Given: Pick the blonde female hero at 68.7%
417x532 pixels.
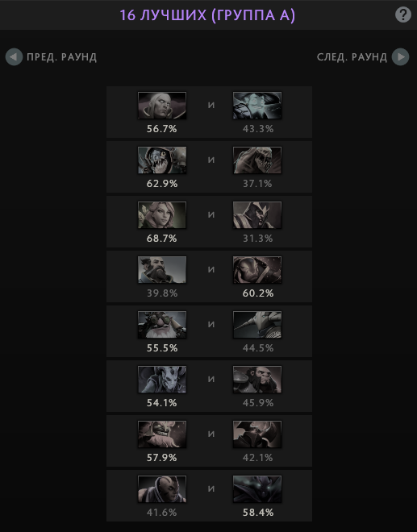Looking at the screenshot, I should click(162, 214).
